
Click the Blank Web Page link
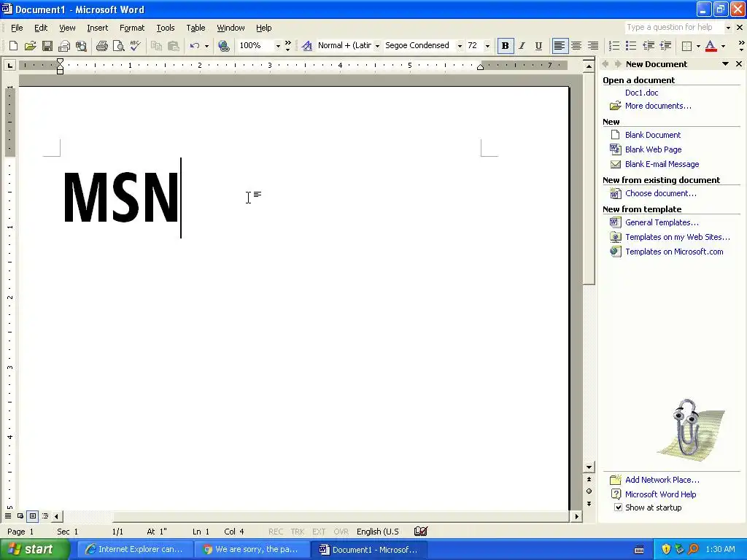point(653,149)
